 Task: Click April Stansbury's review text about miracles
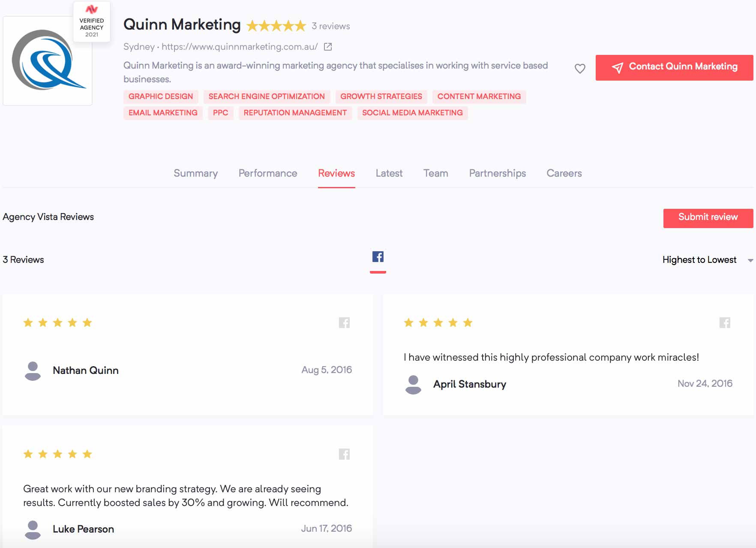[551, 358]
